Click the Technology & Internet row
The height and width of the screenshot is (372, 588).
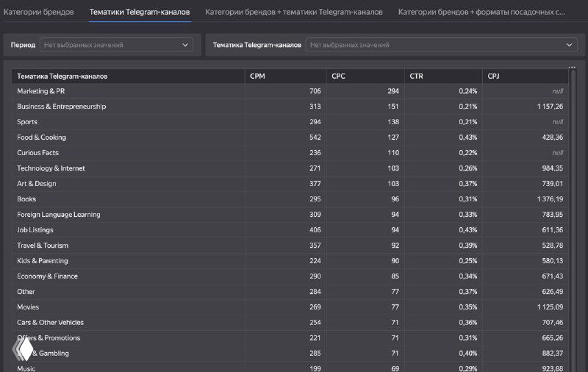click(51, 168)
